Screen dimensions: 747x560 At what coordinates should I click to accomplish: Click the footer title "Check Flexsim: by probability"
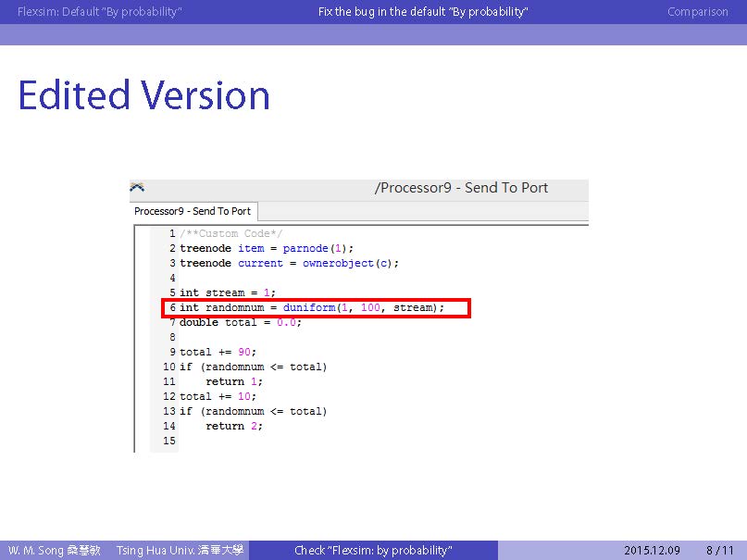point(373,551)
